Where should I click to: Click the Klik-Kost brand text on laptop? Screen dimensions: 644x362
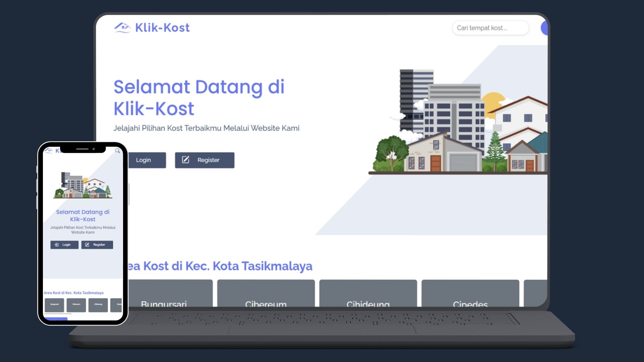coord(162,27)
